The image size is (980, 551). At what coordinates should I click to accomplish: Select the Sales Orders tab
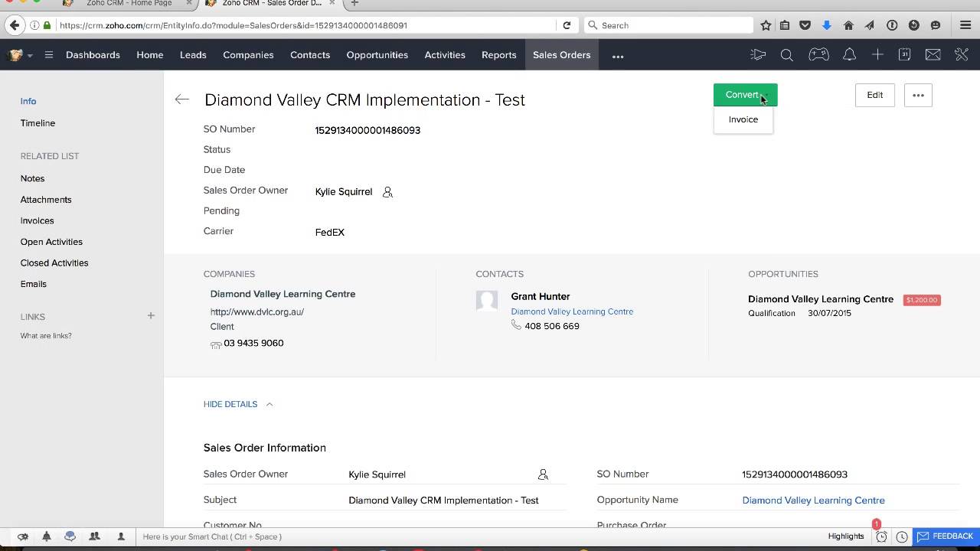[x=561, y=55]
